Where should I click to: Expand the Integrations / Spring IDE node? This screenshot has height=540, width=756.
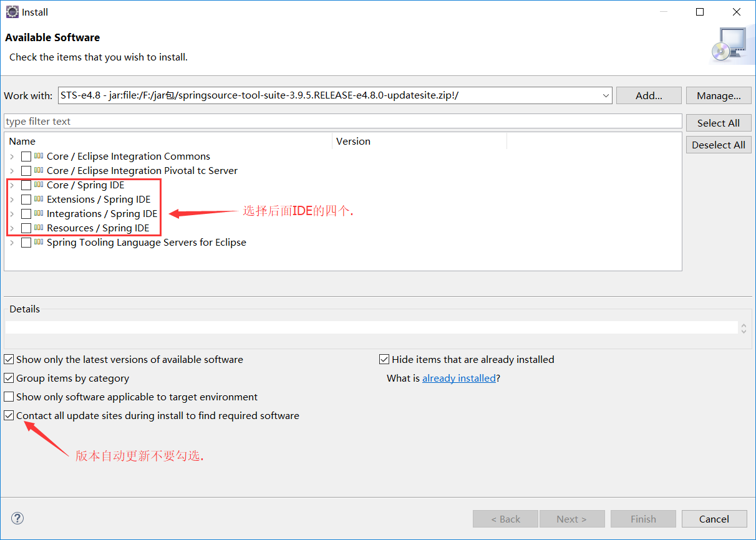12,214
